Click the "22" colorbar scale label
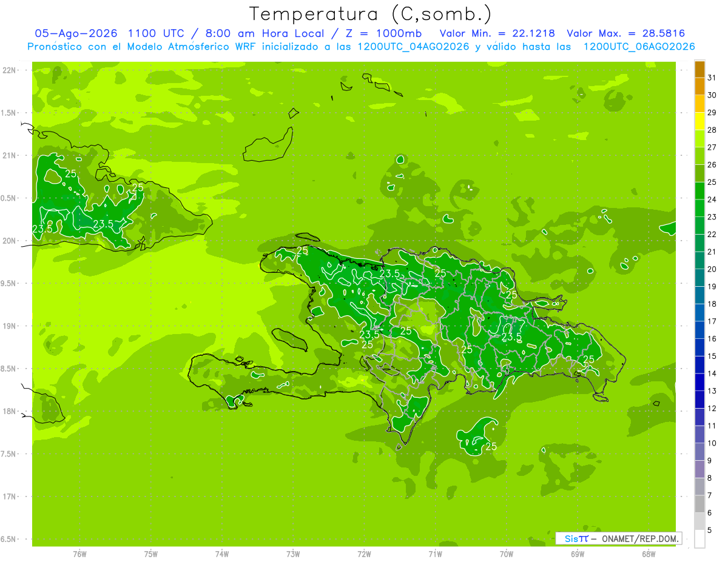The height and width of the screenshot is (562, 728). pyautogui.click(x=712, y=234)
